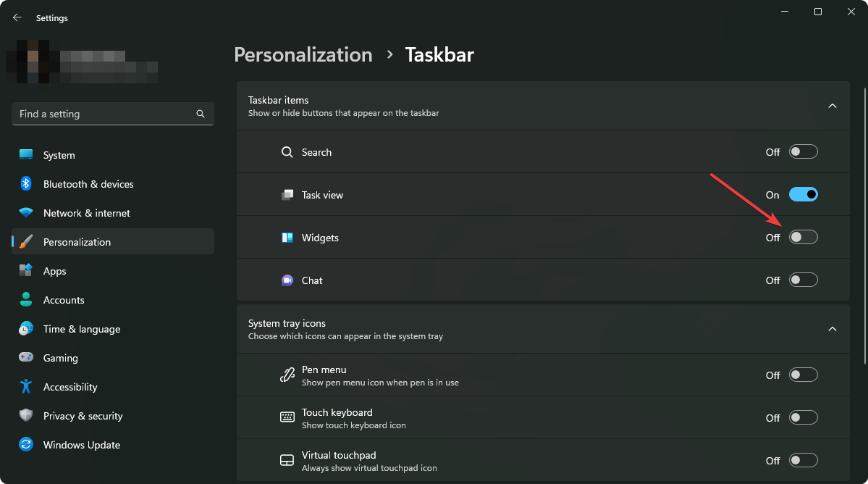This screenshot has height=484, width=868.
Task: Collapse the System tray icons section
Action: (832, 328)
